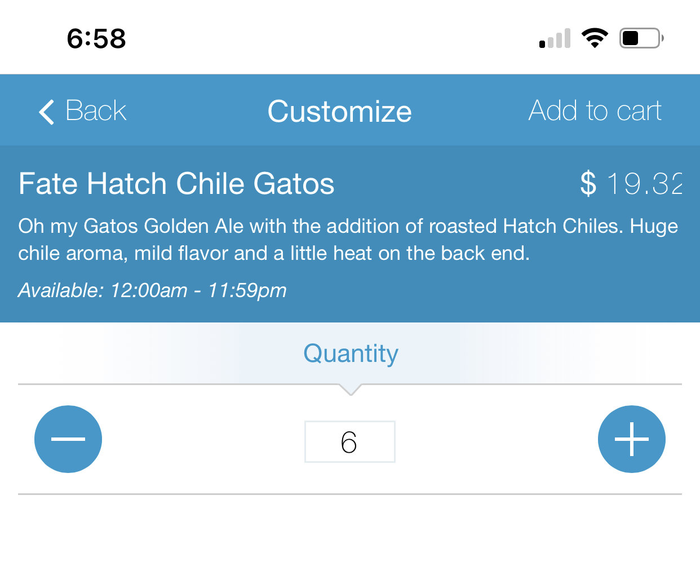The image size is (700, 588).
Task: Tap empty white area beneath the stepper
Action: (x=350, y=541)
